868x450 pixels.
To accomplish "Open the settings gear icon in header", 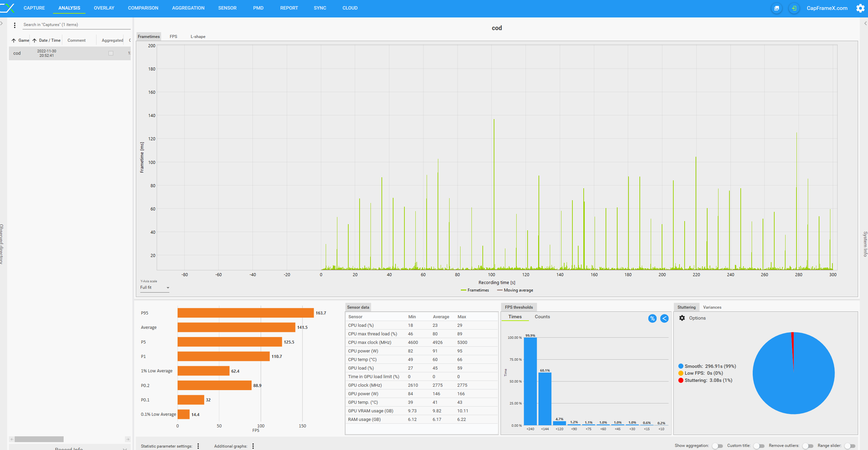I will pos(860,8).
